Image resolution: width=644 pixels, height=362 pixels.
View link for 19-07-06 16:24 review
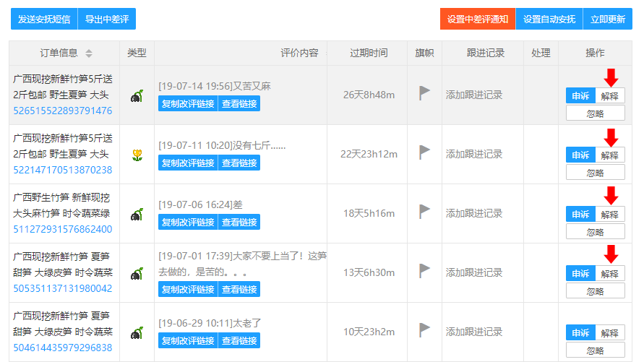click(x=239, y=222)
